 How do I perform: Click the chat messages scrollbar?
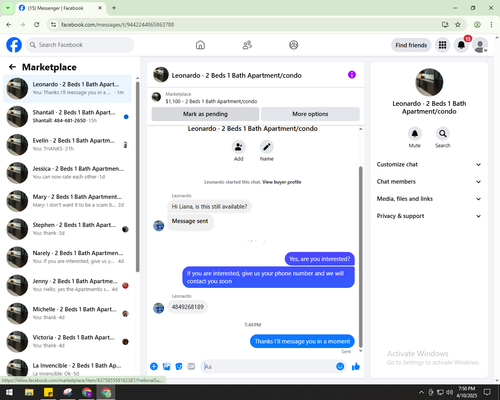[x=360, y=257]
